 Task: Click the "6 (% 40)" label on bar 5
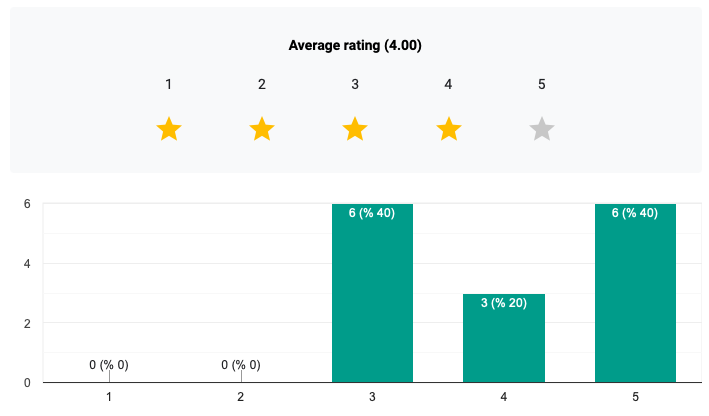636,212
